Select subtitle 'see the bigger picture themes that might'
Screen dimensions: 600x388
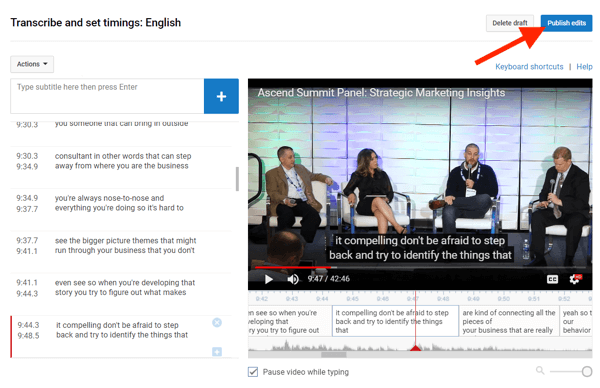point(125,245)
